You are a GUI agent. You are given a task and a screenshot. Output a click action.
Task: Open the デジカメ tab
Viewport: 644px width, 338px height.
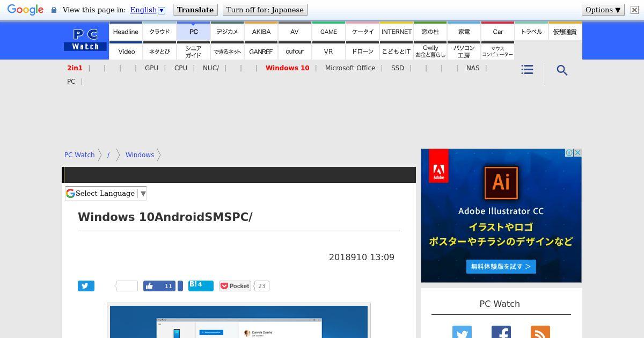(x=227, y=32)
